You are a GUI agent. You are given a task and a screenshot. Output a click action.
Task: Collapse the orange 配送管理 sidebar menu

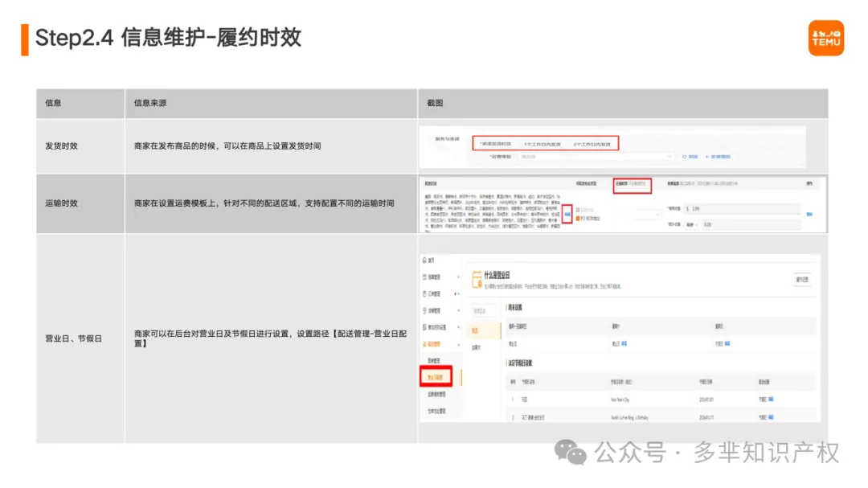[x=458, y=345]
